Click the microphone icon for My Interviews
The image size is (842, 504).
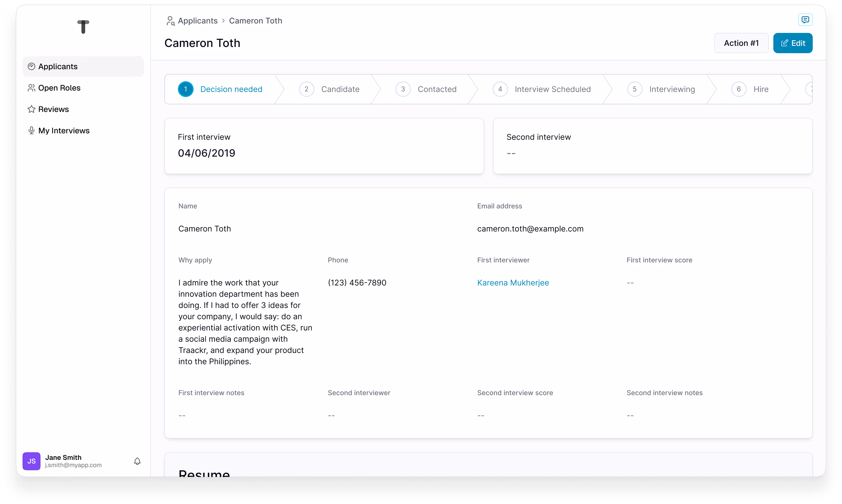32,130
